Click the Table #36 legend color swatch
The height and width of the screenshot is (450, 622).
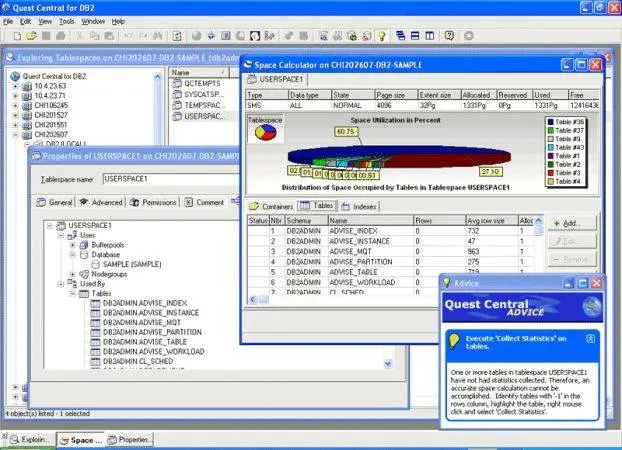point(551,122)
